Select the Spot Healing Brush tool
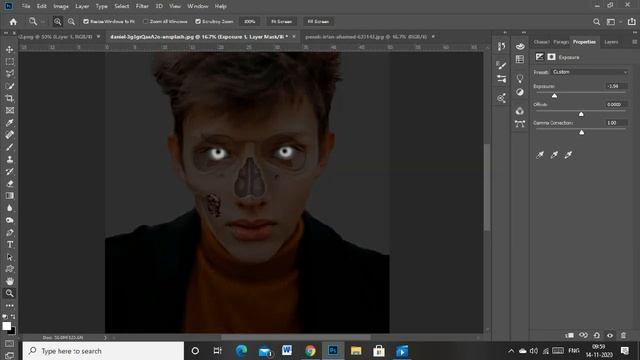This screenshot has height=360, width=640. [9, 135]
